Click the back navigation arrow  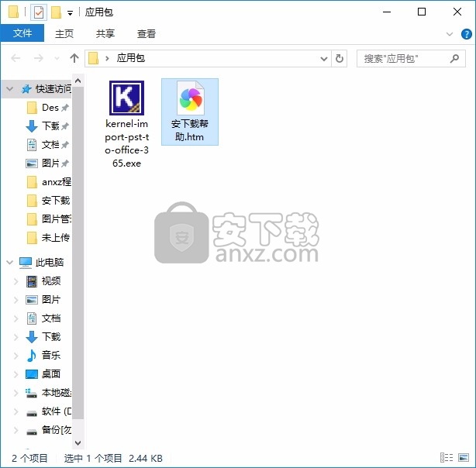click(x=16, y=58)
